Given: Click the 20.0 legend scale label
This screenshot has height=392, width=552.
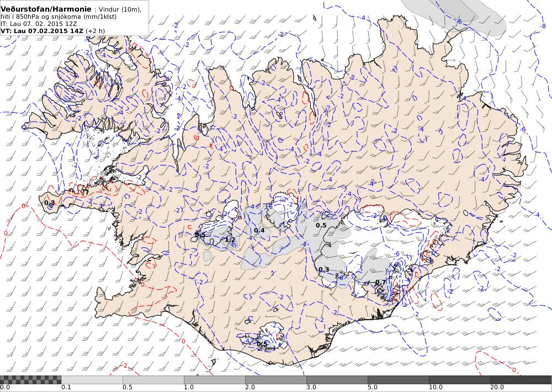Looking at the screenshot, I should click(x=496, y=388).
